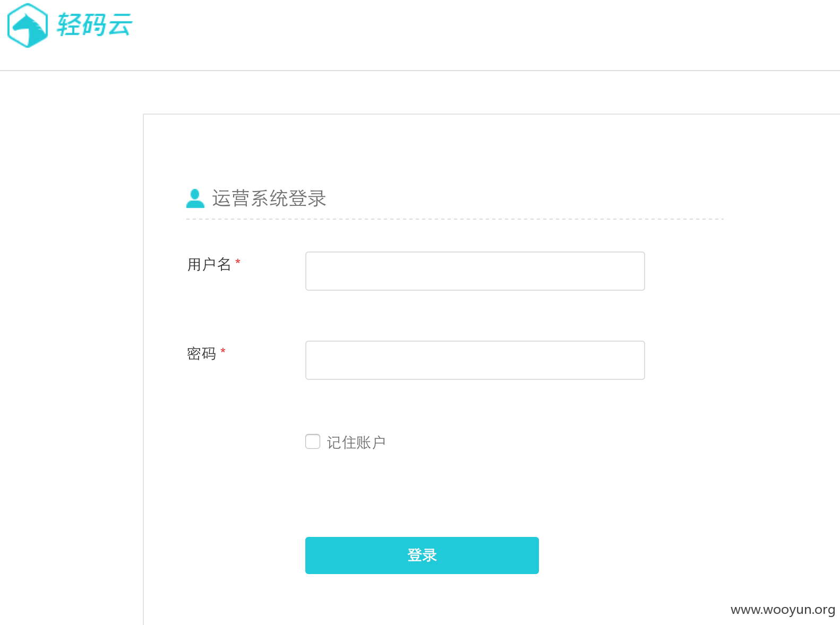Click the user silhouette icon beside 运营系统登录
The width and height of the screenshot is (840, 625).
[x=195, y=198]
